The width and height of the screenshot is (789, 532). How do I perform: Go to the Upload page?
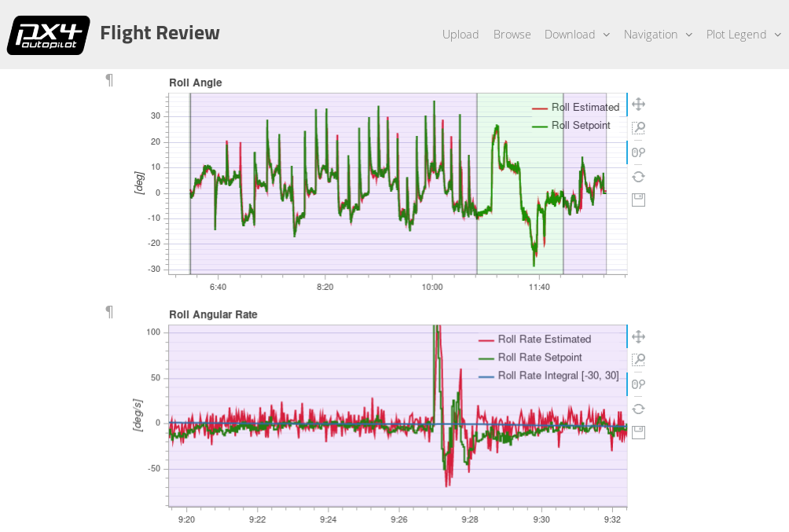tap(461, 35)
